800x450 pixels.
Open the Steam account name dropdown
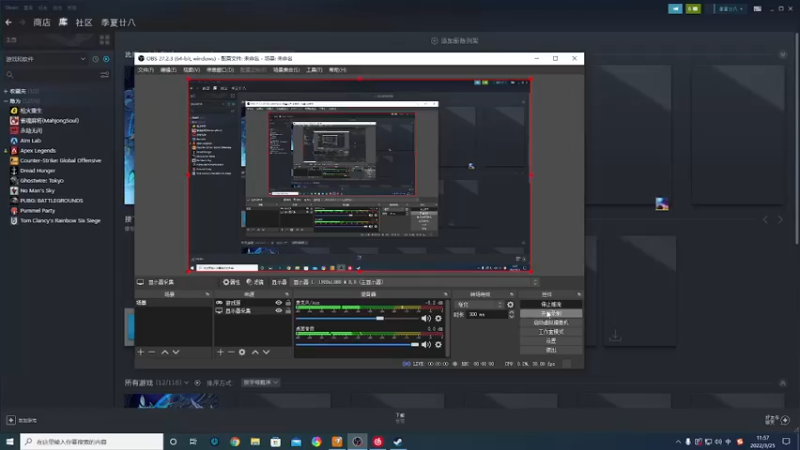(731, 9)
